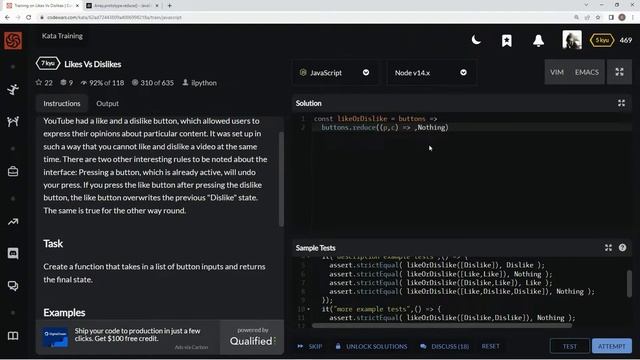Viewport: 640px width, 360px height.
Task: Click the 5 kyu rank badge
Action: click(602, 40)
